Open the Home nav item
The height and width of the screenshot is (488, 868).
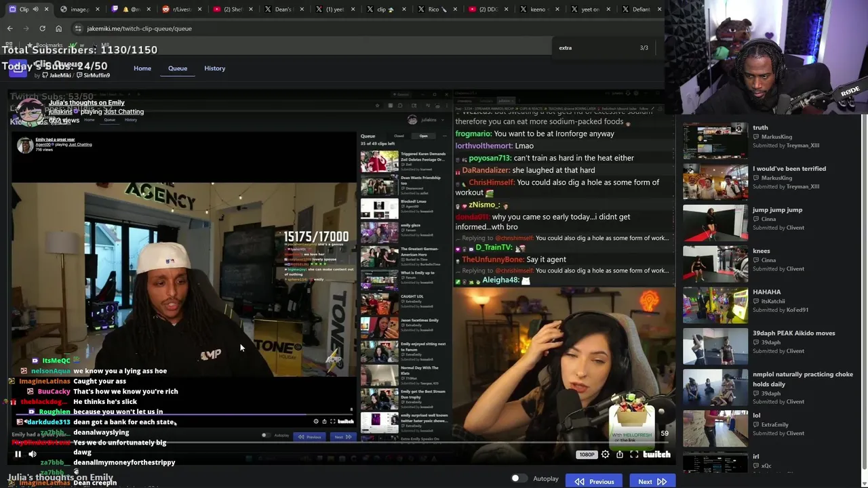[142, 68]
